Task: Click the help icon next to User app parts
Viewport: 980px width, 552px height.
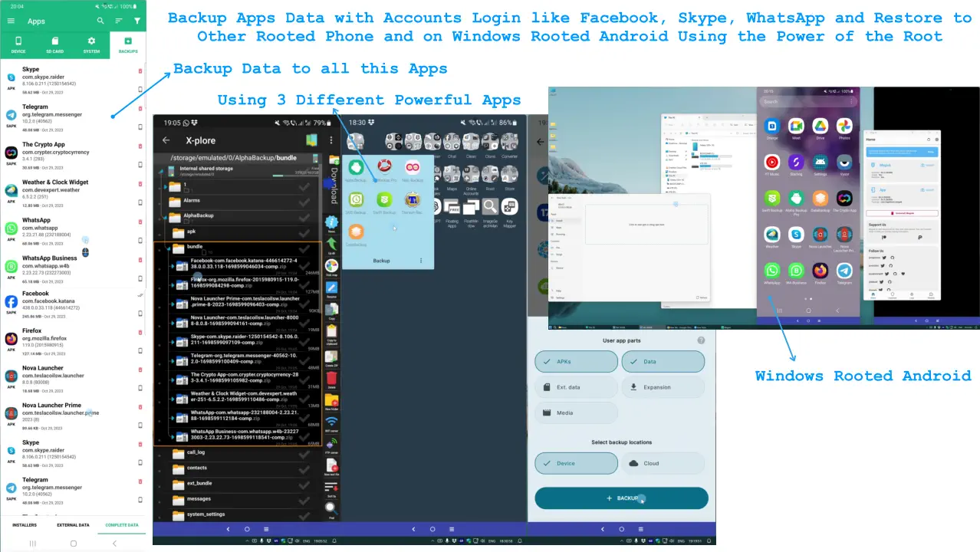Action: tap(700, 340)
